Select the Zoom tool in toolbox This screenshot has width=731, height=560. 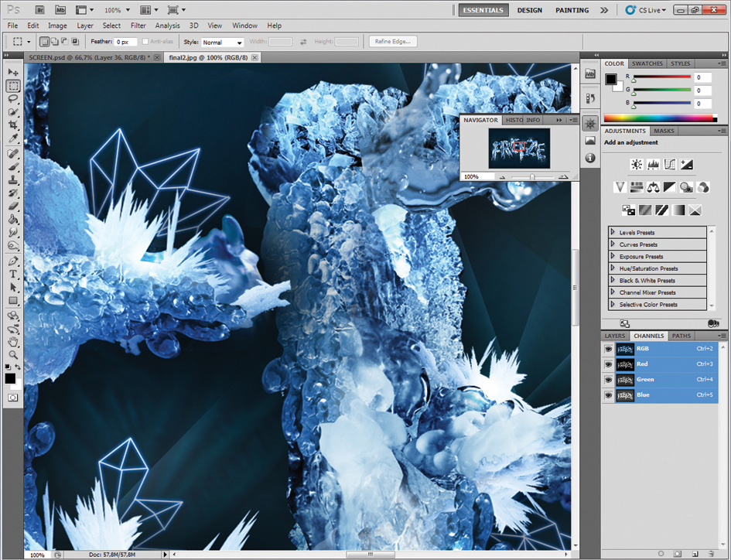[x=13, y=354]
